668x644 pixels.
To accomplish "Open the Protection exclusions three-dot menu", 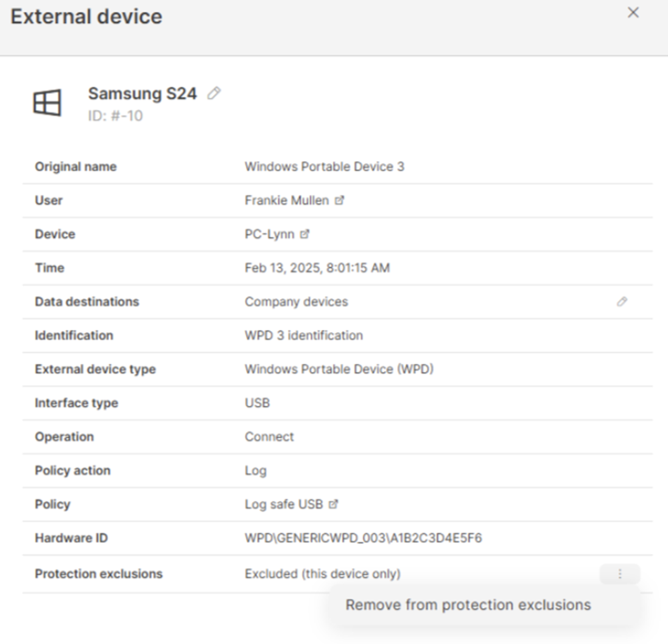I will click(619, 574).
